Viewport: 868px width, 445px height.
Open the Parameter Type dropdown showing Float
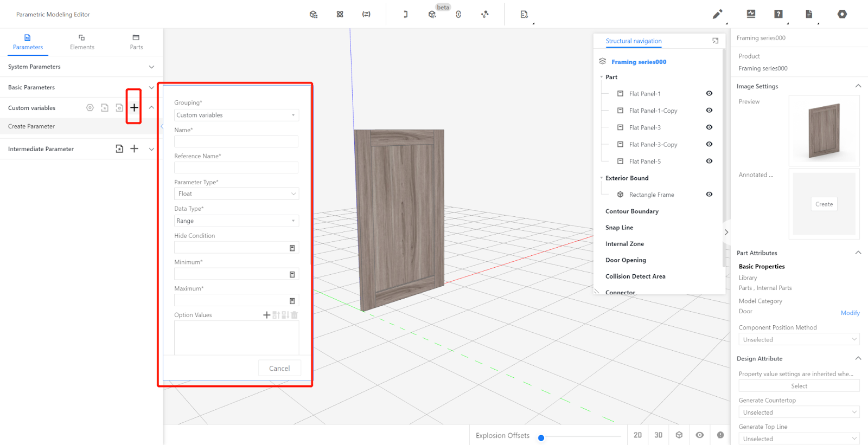237,194
